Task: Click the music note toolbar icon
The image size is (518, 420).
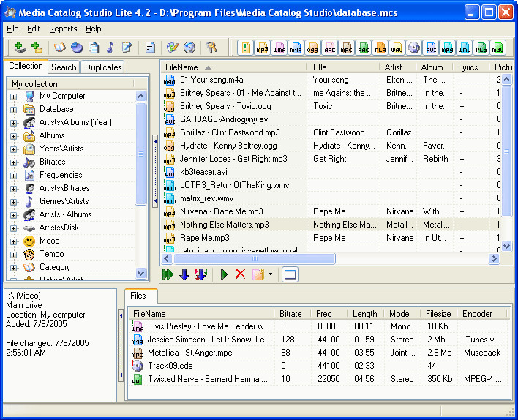Action: [x=110, y=48]
